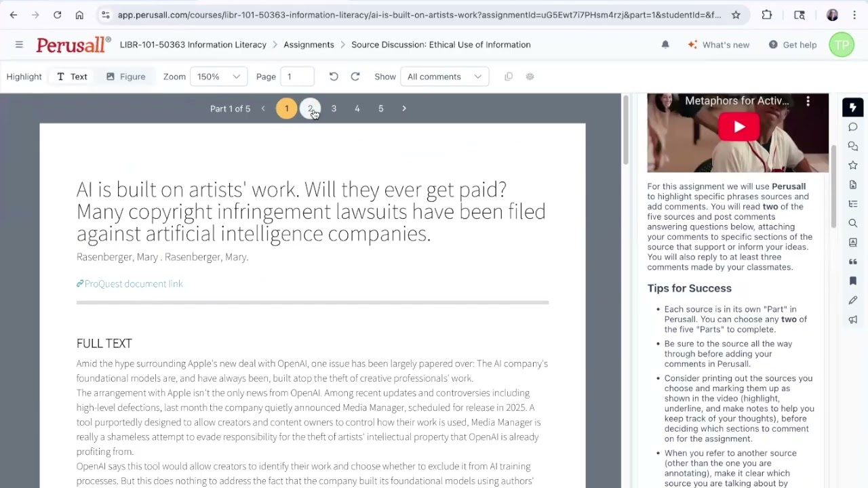Click the Page number input field

pyautogui.click(x=298, y=77)
